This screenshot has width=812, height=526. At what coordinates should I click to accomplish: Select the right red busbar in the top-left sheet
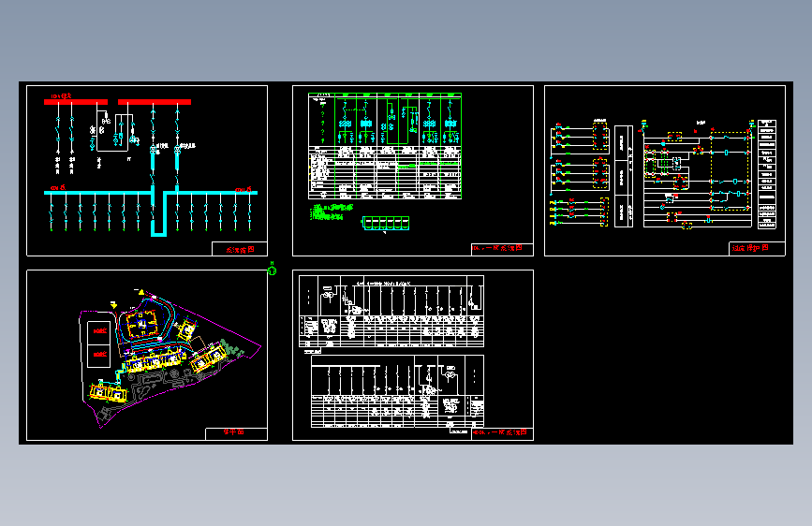[155, 102]
